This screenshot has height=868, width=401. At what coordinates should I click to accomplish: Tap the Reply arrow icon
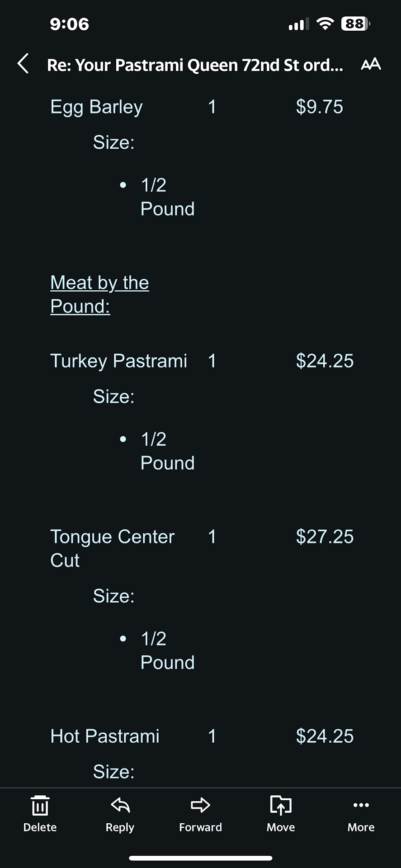point(120,806)
